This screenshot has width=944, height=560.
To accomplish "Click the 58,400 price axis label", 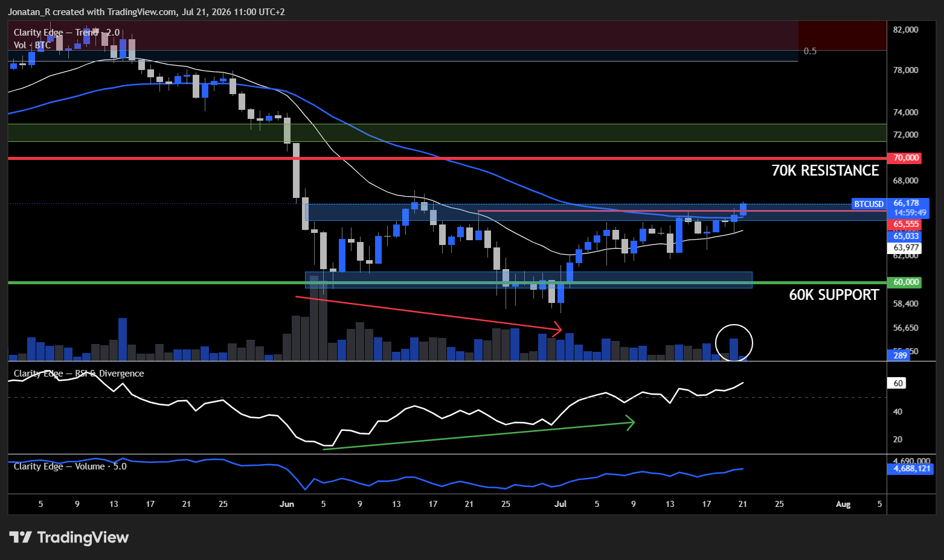I will (906, 304).
